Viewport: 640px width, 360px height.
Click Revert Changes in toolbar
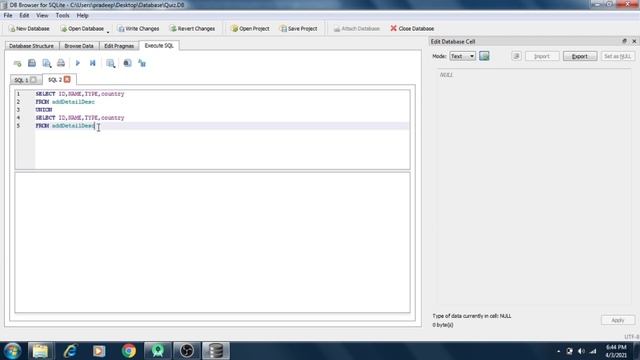[192, 29]
